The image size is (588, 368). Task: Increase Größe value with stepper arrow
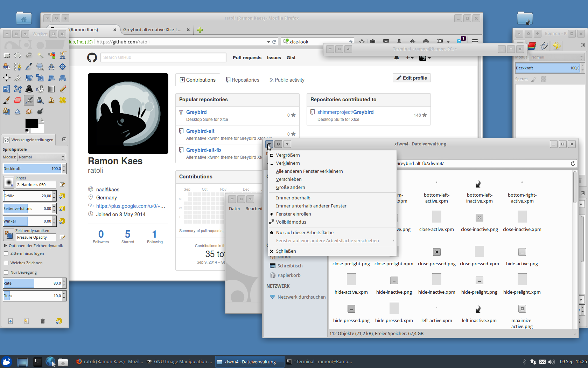pyautogui.click(x=54, y=194)
